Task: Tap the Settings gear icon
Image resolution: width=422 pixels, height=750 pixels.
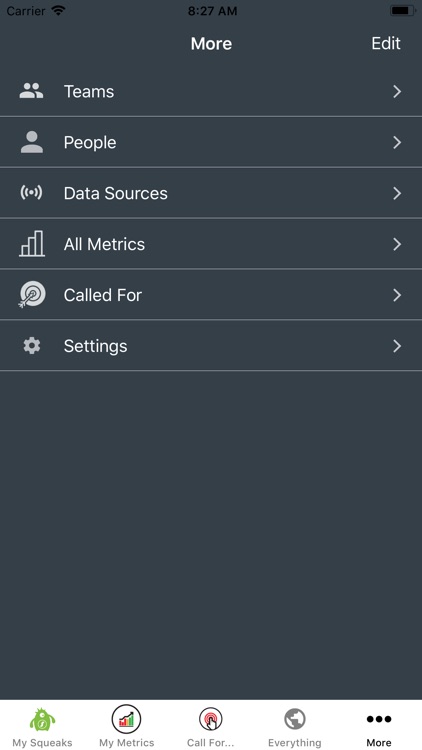Action: click(32, 345)
